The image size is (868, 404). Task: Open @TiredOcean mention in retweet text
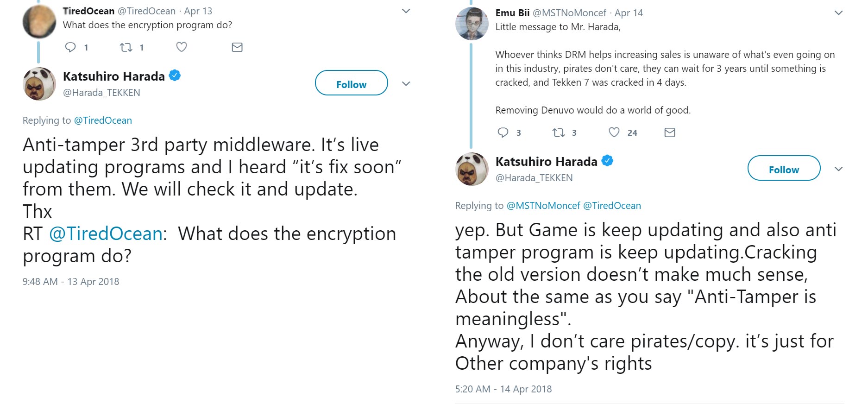106,234
